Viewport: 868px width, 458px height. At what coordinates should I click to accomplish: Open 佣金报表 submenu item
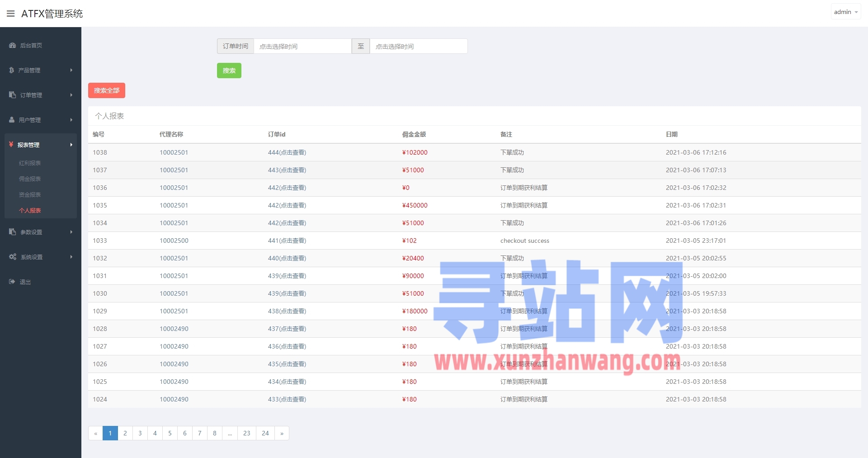coord(30,179)
